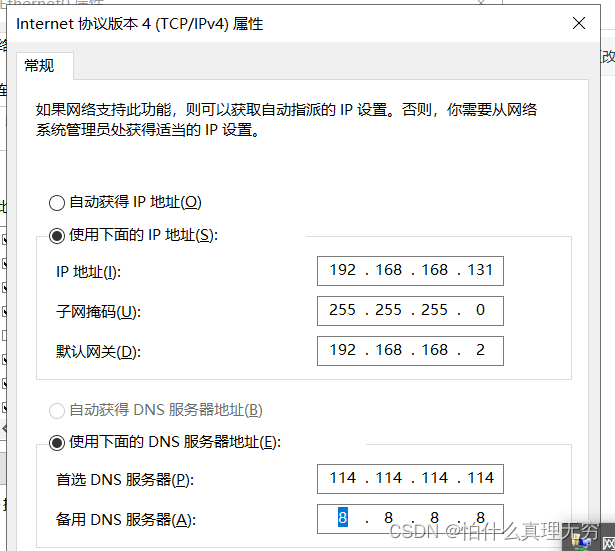Click last octet 131 of IP 地址 field
This screenshot has width=615, height=551.
(x=480, y=270)
